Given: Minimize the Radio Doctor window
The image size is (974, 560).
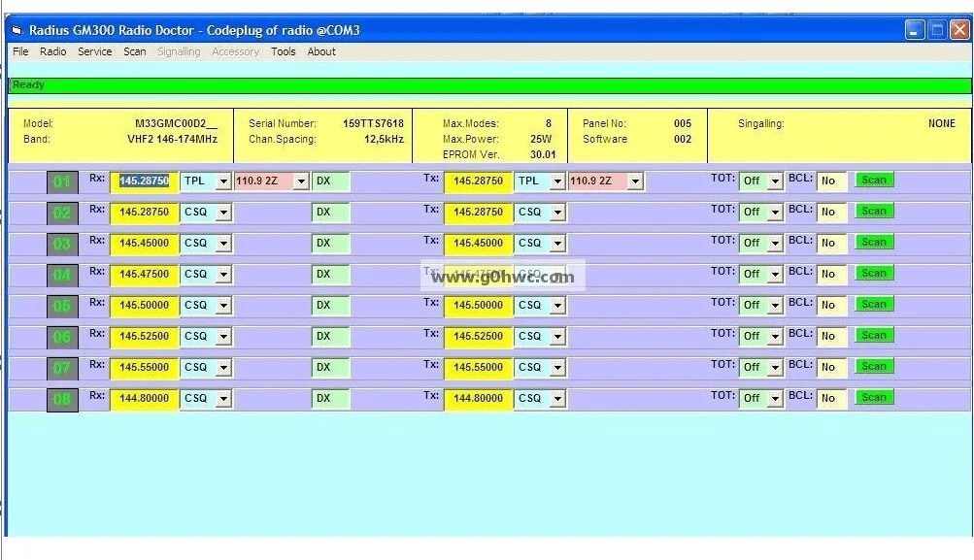Looking at the screenshot, I should (x=915, y=30).
